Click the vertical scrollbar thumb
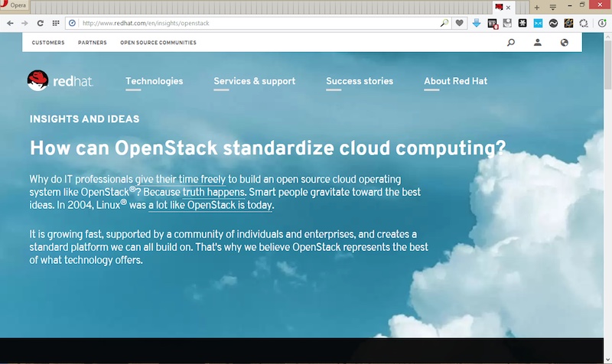Screen dimensions: 612x364 [x=607, y=64]
